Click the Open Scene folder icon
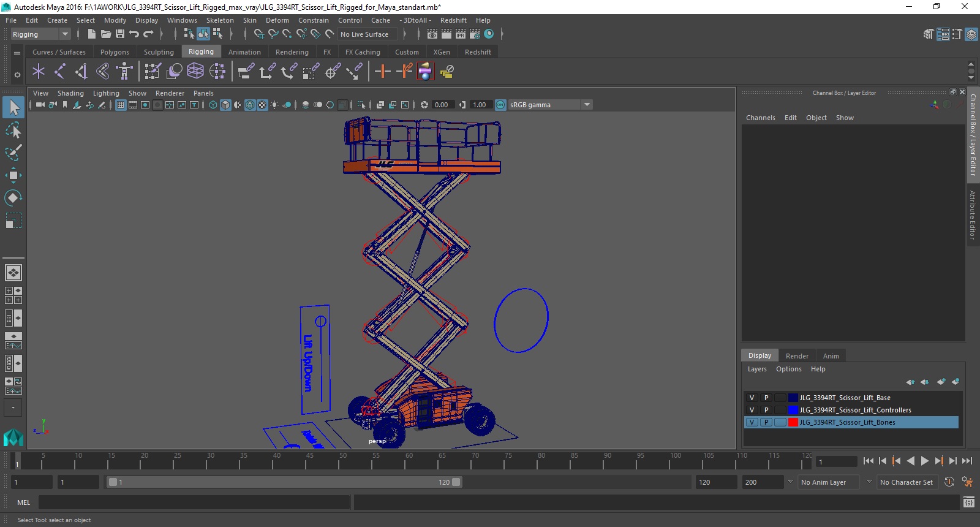This screenshot has height=527, width=980. tap(106, 34)
